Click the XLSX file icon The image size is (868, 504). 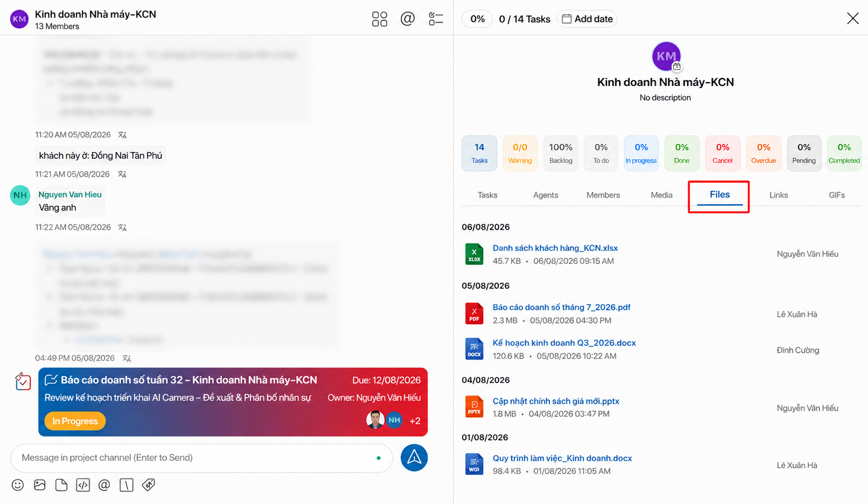pos(474,254)
